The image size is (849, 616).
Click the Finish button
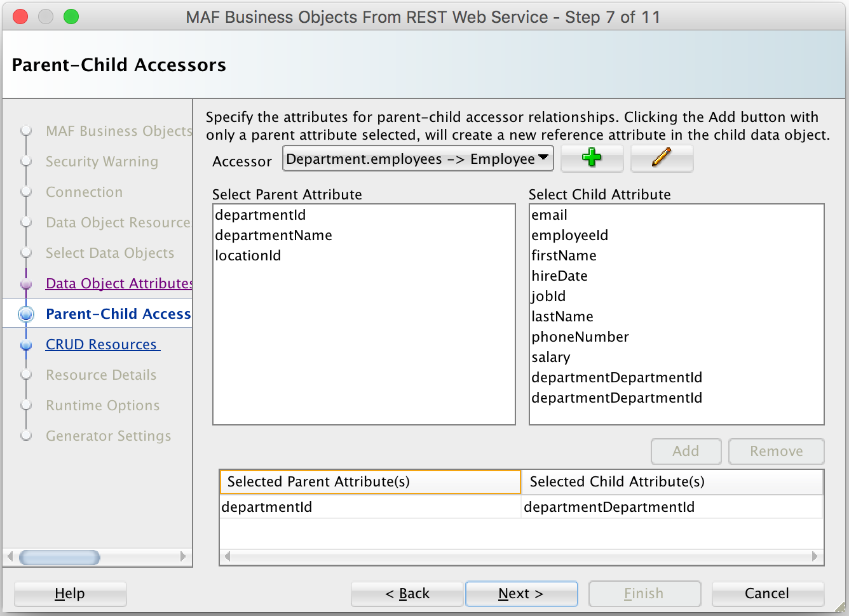[644, 593]
